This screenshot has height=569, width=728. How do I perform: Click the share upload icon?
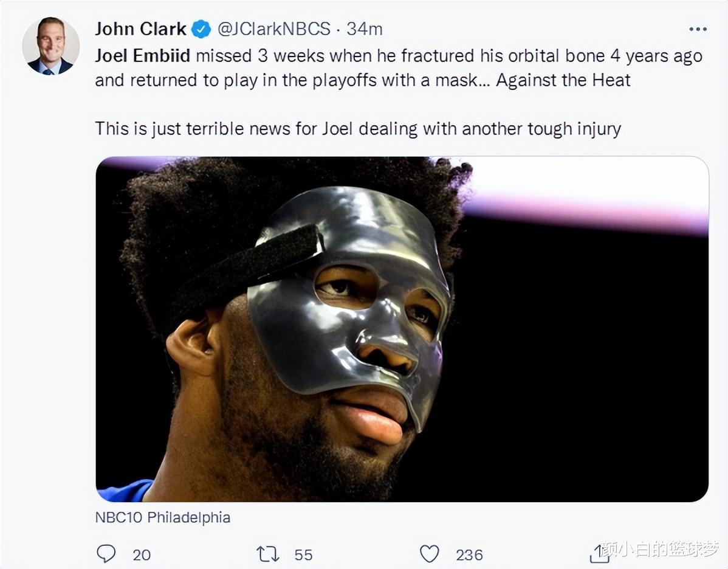point(599,554)
